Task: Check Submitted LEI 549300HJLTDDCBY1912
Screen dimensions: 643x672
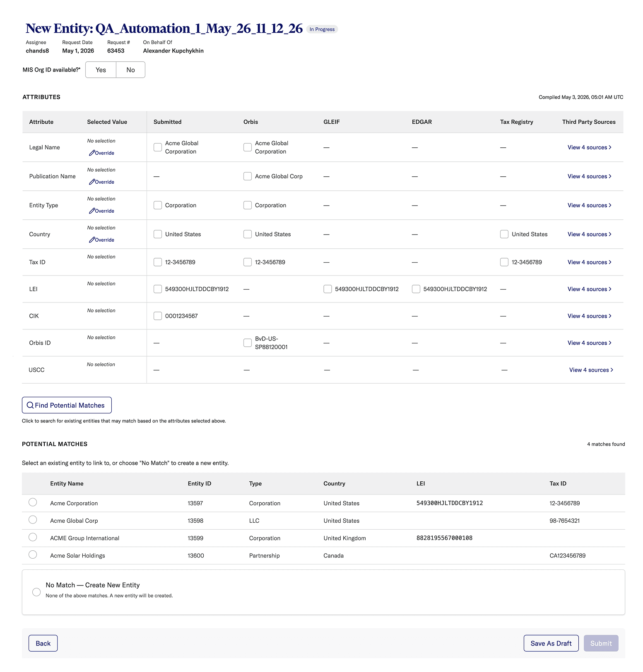Action: (158, 289)
